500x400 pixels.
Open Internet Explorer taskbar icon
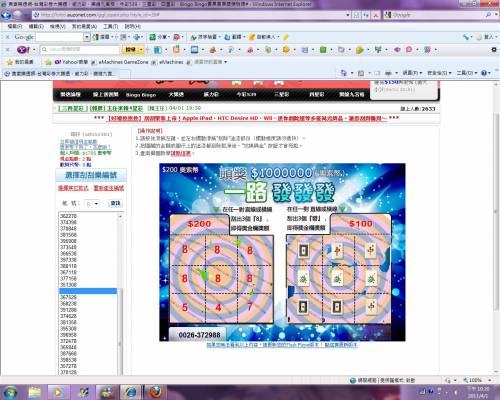[x=130, y=392]
